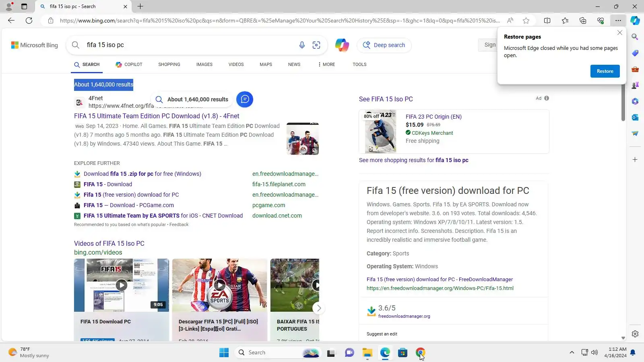Click the voice search microphone icon

pos(302,45)
